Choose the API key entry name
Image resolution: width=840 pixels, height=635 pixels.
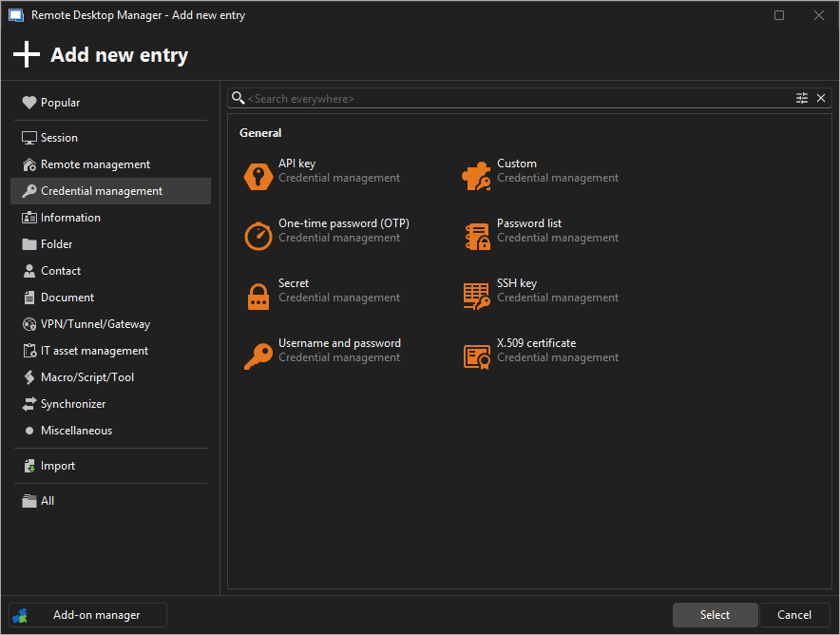tap(296, 164)
